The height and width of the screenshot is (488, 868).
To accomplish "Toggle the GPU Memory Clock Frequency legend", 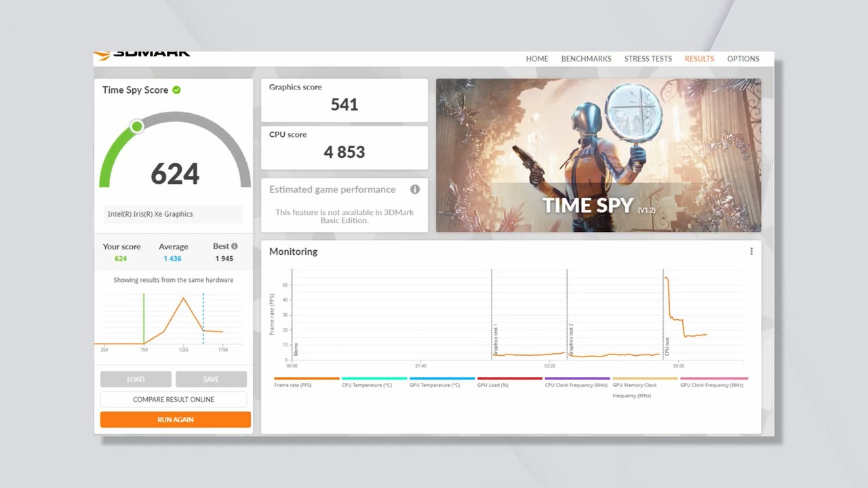I will tap(635, 390).
